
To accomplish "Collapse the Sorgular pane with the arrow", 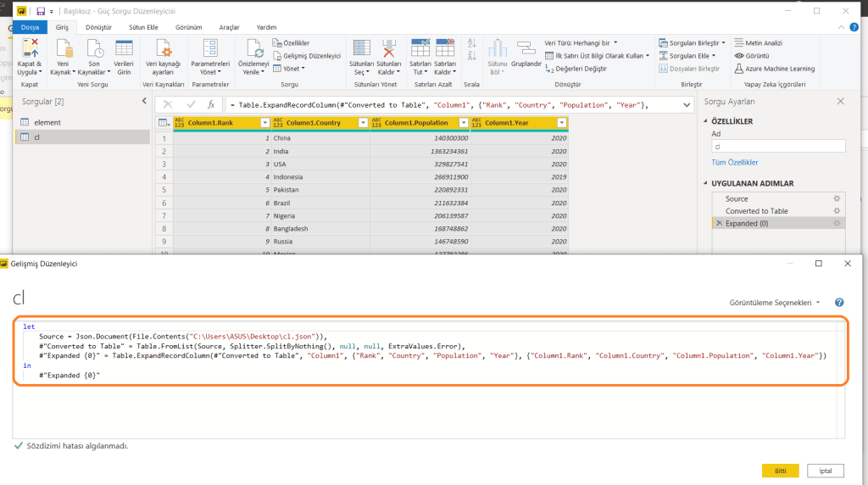I will pyautogui.click(x=143, y=102).
